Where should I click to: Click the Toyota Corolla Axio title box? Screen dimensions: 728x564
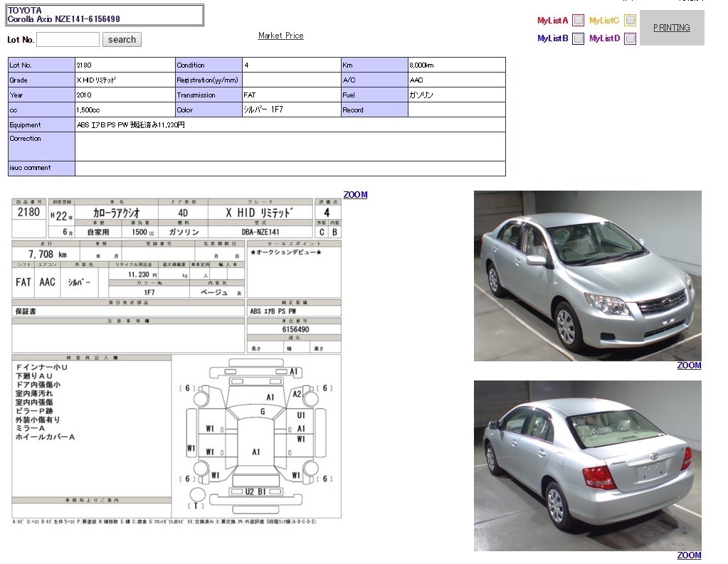105,15
